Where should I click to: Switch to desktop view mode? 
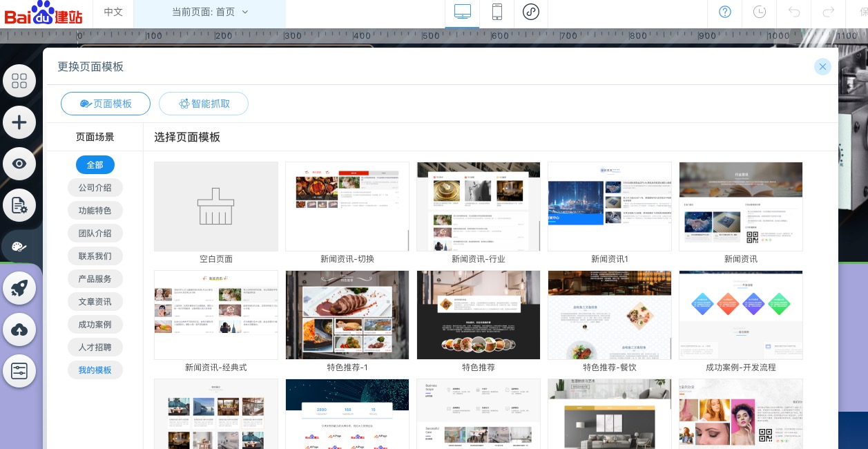462,12
